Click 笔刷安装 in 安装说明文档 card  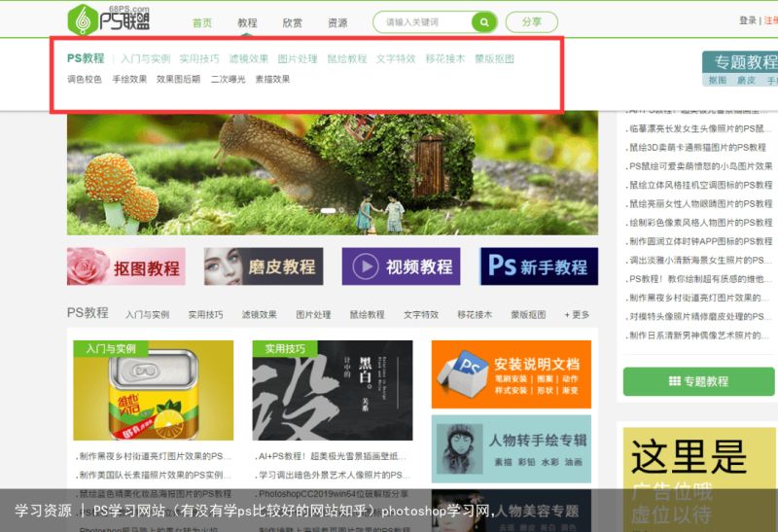pyautogui.click(x=511, y=379)
